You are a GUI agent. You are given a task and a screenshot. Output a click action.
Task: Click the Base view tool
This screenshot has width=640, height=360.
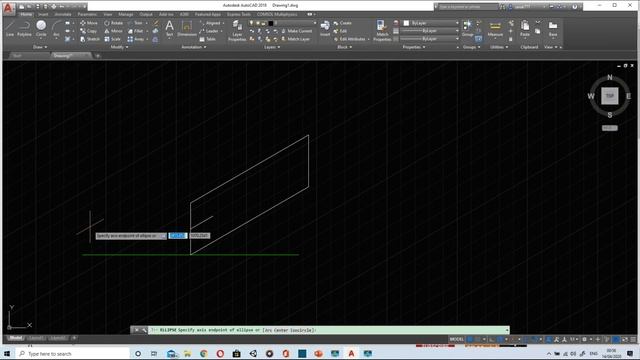click(x=553, y=29)
